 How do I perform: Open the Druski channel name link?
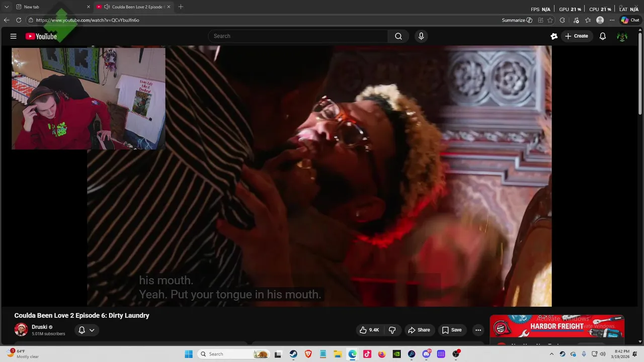[x=39, y=327]
